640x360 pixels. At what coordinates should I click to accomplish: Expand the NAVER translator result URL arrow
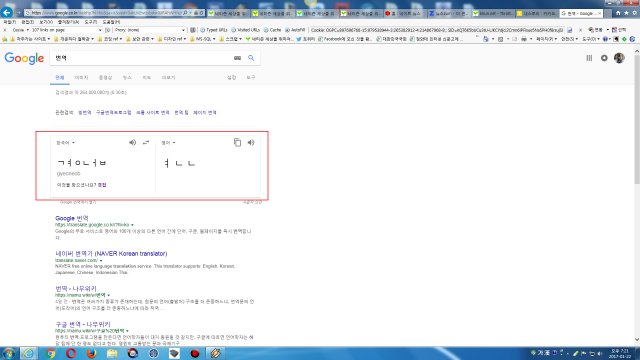tap(101, 260)
